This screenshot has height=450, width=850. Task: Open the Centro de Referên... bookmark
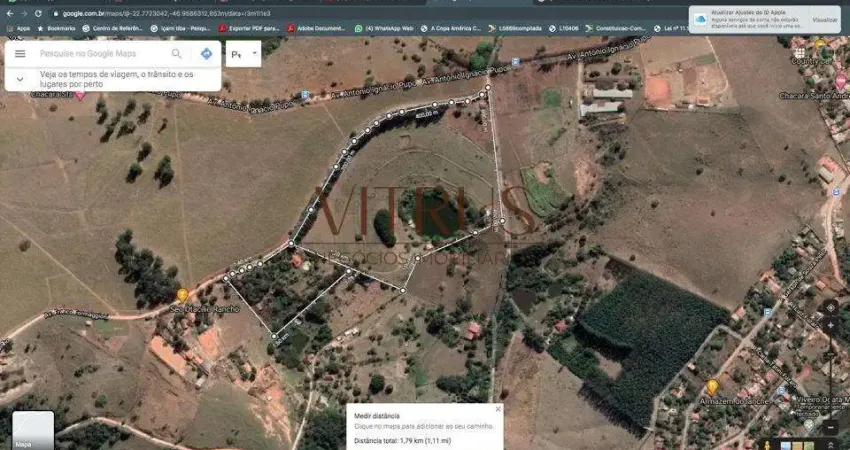112,28
